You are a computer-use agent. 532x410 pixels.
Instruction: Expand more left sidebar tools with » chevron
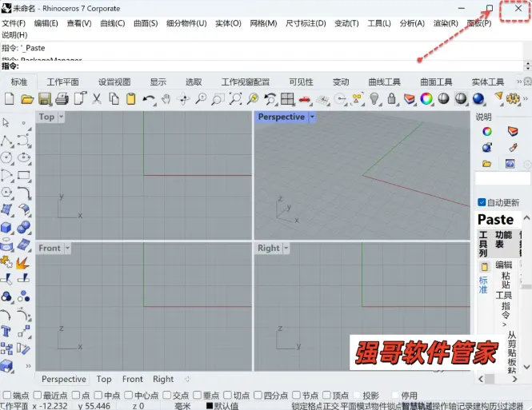point(29,366)
